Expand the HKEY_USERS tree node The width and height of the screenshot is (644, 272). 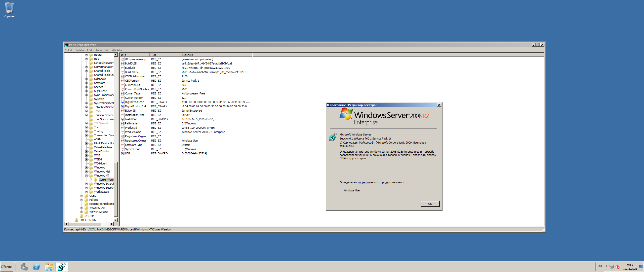click(72, 220)
